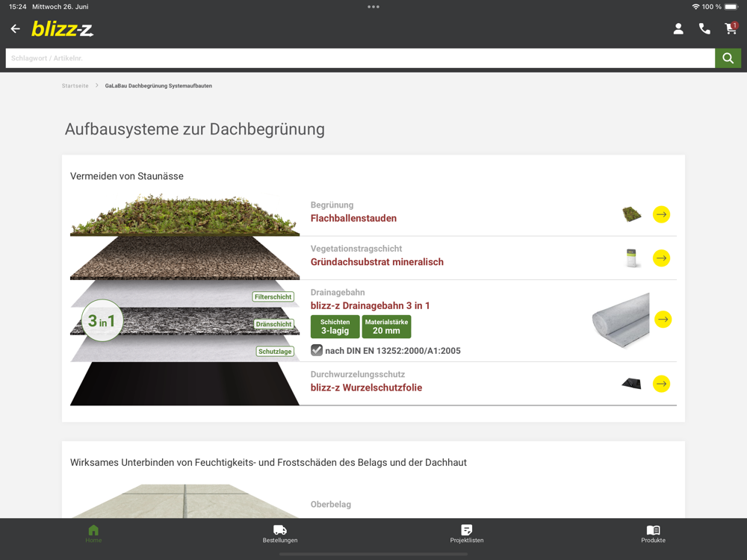This screenshot has width=747, height=560.
Task: Tap the Wurzelschutzfolie black foil thumbnail
Action: [632, 383]
